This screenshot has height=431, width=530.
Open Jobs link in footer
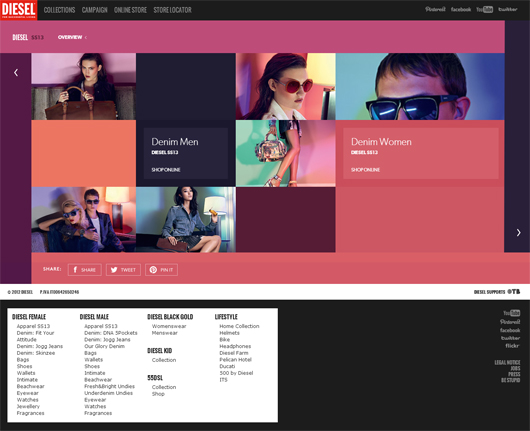[x=515, y=368]
